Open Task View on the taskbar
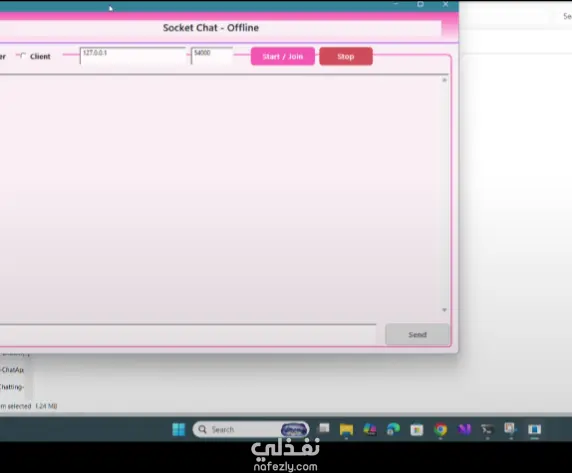Viewport: 572px width, 473px height. (324, 429)
